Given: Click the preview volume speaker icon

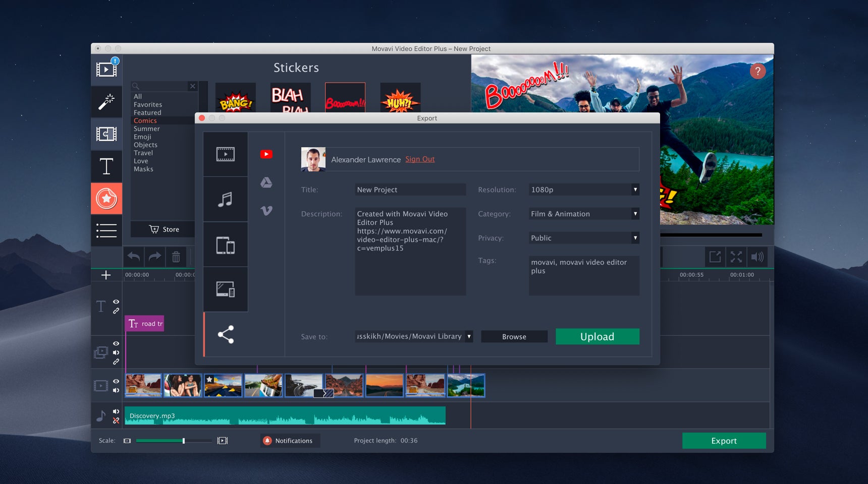Looking at the screenshot, I should point(757,257).
